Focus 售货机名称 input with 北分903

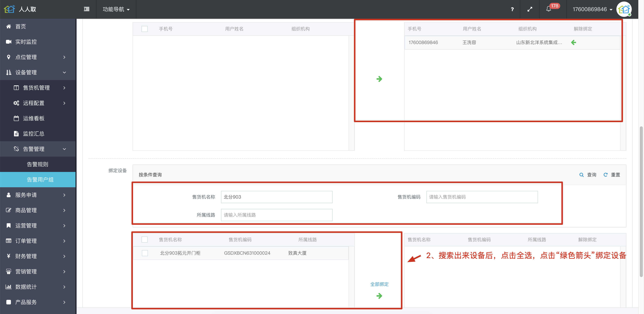tap(277, 197)
